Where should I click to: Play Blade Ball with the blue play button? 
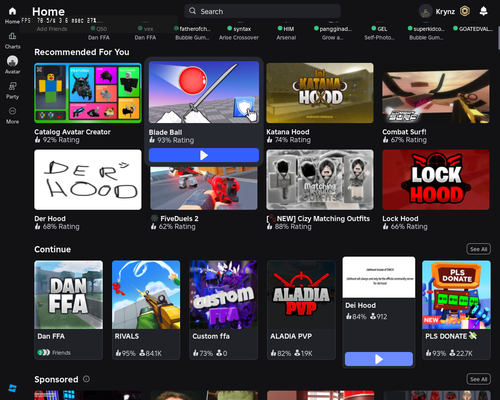[204, 155]
